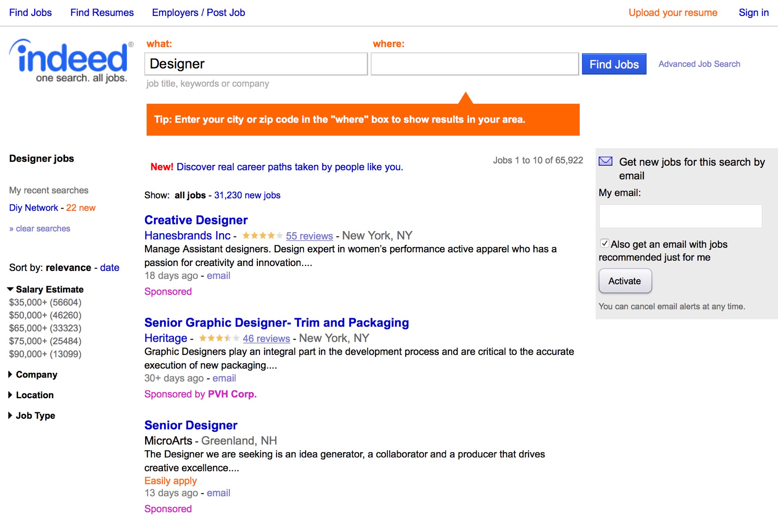Screen dimensions: 778x532
Task: Click the Activate button
Action: 625,281
